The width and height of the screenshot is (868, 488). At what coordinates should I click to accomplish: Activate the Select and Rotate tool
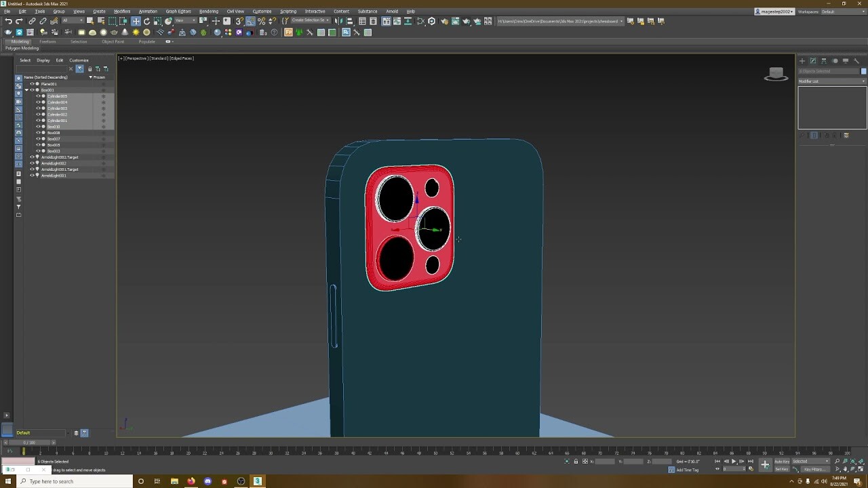[x=146, y=21]
